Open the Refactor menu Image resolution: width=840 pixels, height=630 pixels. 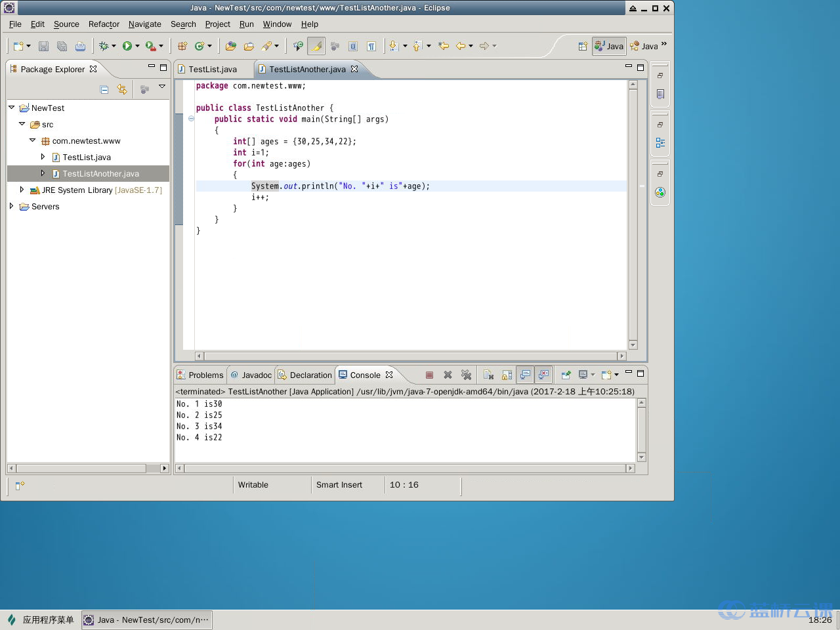(x=104, y=24)
